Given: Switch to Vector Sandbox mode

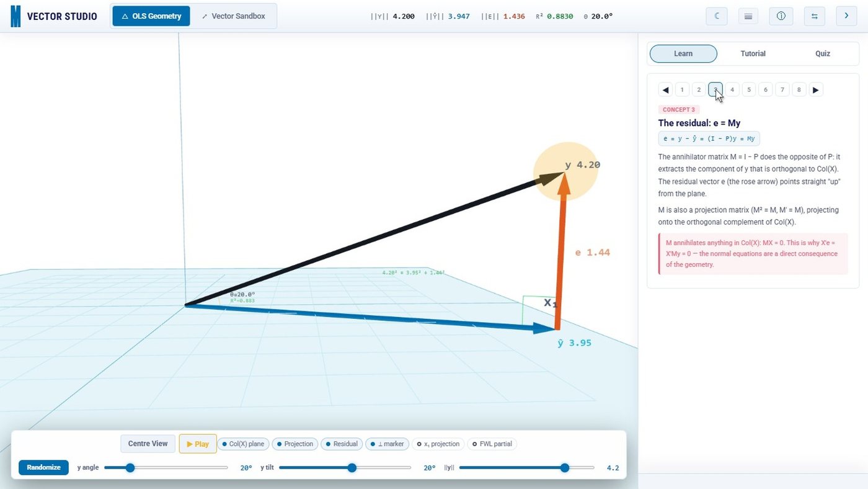Looking at the screenshot, I should (234, 16).
